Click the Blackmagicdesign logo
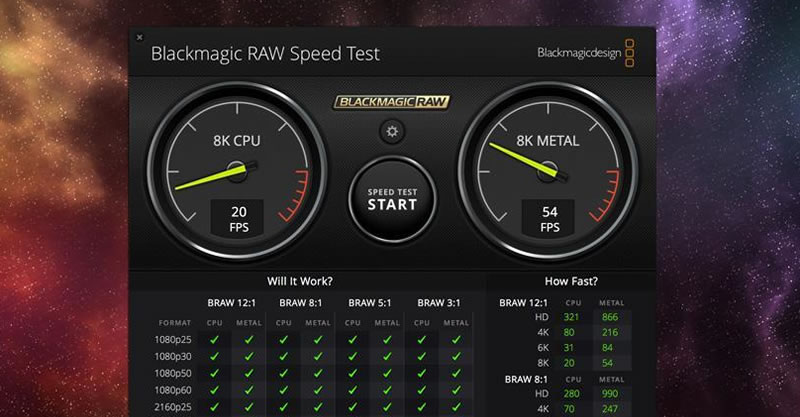This screenshot has height=417, width=800. click(586, 53)
